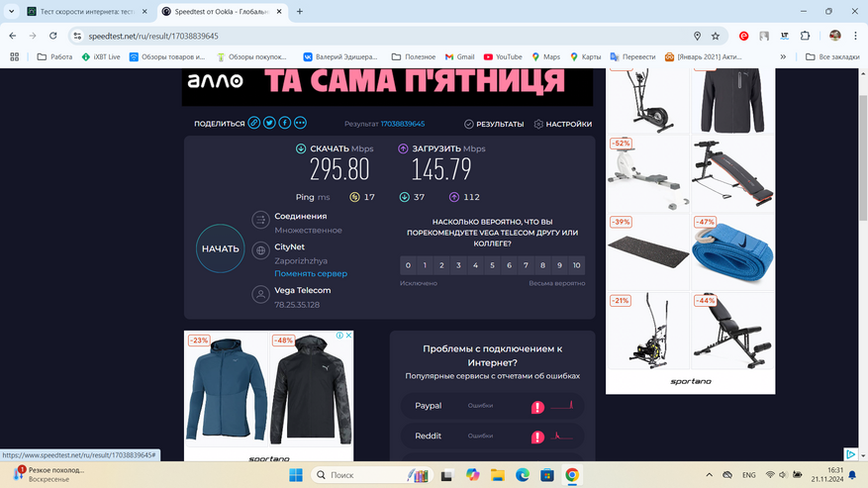Close the Speedtest от Ookla tab
868x488 pixels.
pyautogui.click(x=279, y=11)
